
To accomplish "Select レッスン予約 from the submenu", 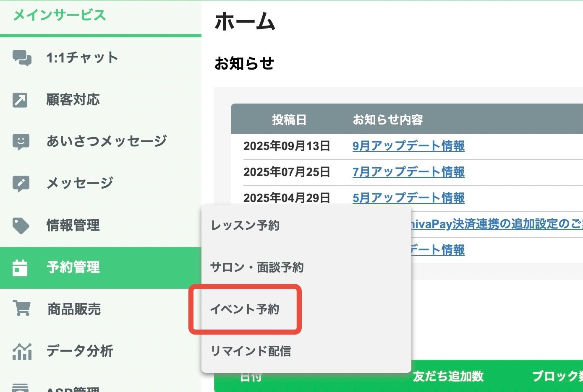I will click(x=245, y=226).
